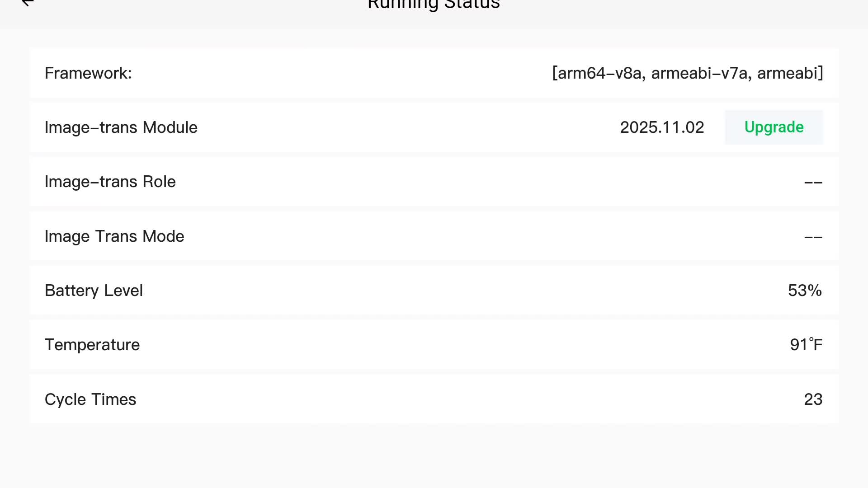
Task: Select the Image Trans Mode row
Action: (x=434, y=236)
